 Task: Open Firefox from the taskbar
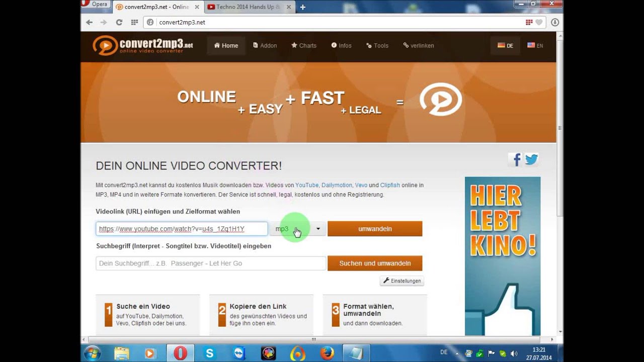coord(327,353)
